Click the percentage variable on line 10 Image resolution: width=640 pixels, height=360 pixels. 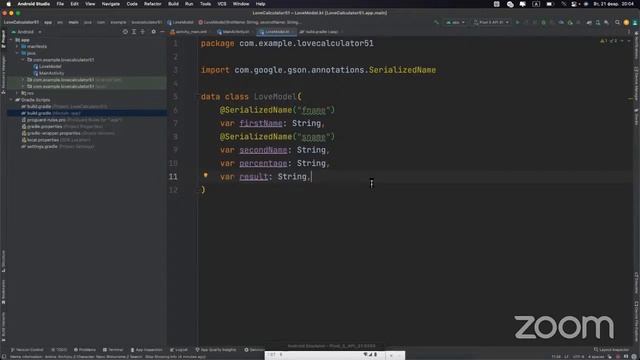click(263, 163)
